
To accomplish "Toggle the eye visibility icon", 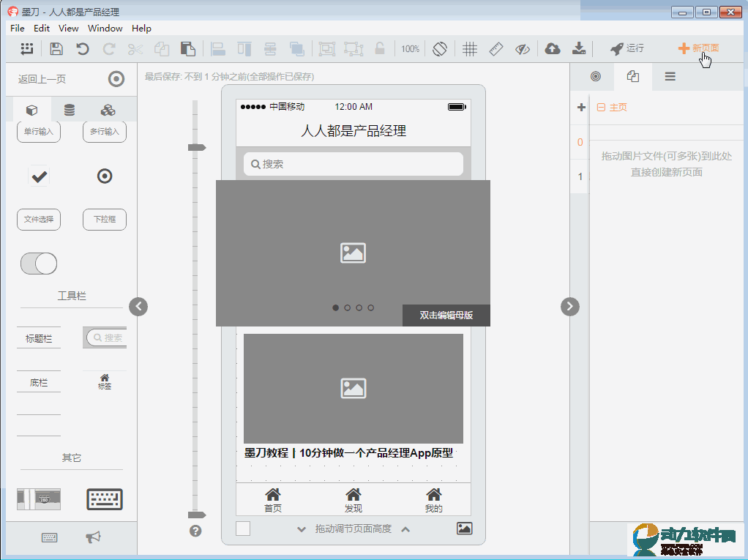I will pos(523,48).
